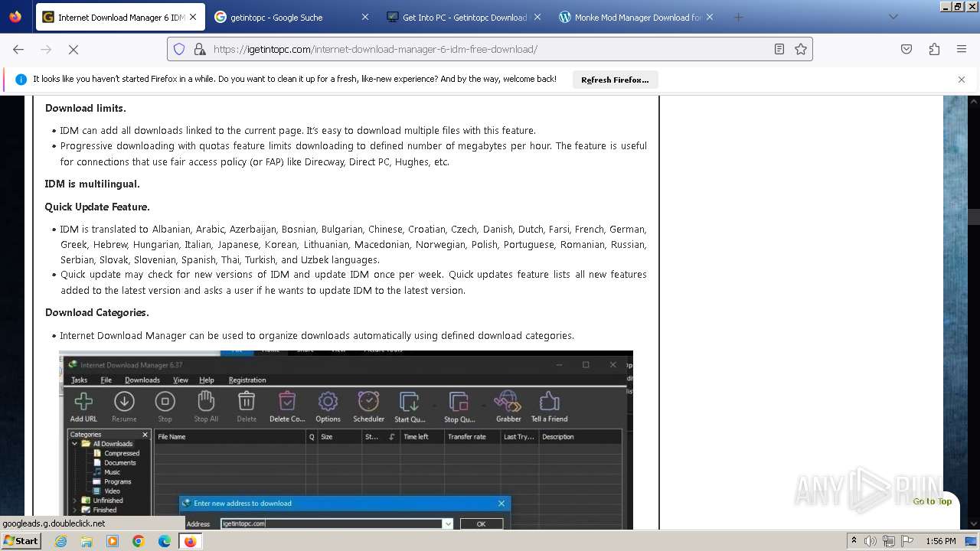This screenshot has width=980, height=551.
Task: Focus the igetintopc.com address bar
Action: [x=490, y=49]
